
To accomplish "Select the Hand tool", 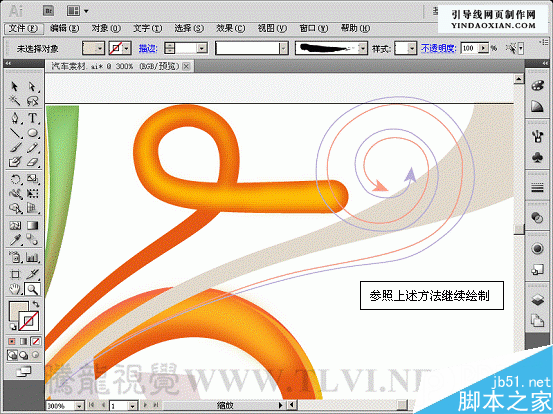I will pyautogui.click(x=15, y=290).
